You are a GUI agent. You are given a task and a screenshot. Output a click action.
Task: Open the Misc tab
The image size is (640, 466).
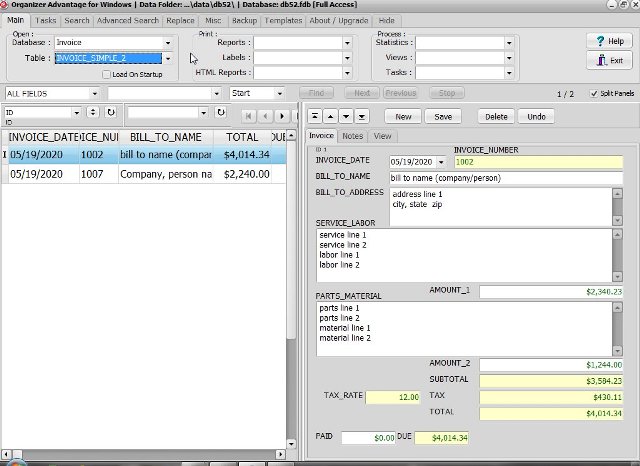213,20
